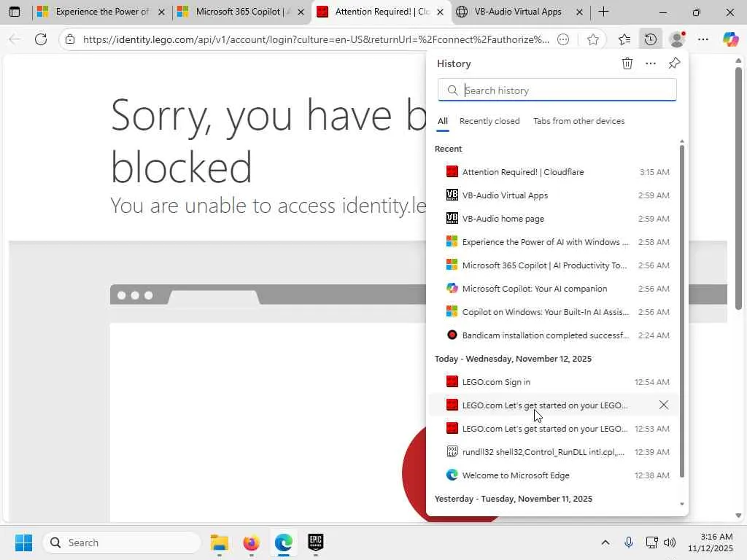This screenshot has width=747, height=560.
Task: Close the Experience the Power of tab
Action: click(161, 12)
